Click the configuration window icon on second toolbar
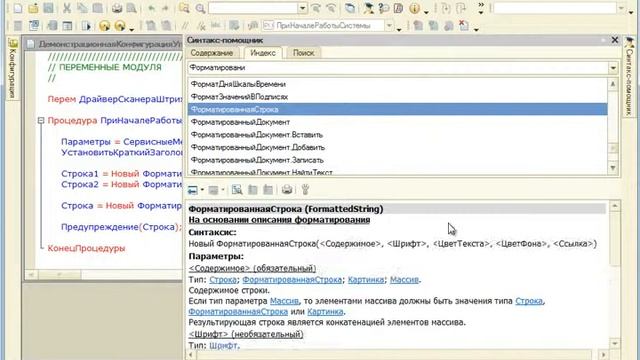 click(34, 25)
